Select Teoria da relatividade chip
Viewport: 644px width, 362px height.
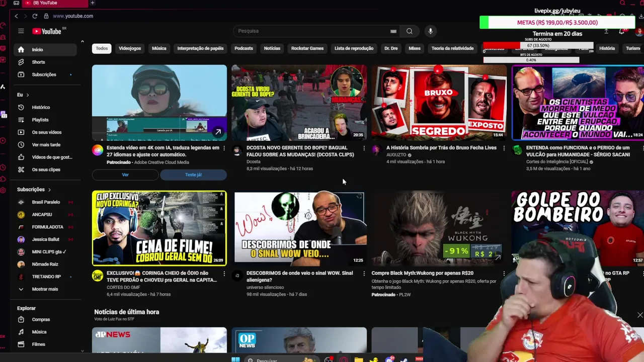452,48
